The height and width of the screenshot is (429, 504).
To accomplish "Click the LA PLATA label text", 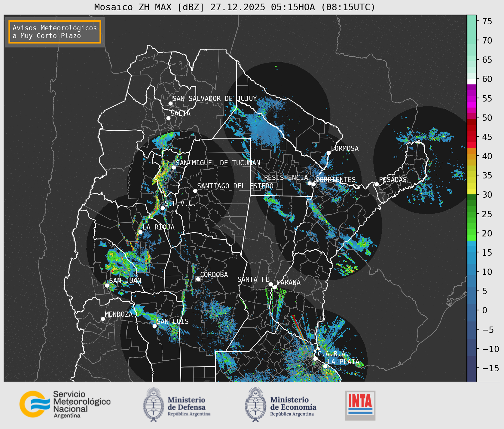I will pyautogui.click(x=343, y=362).
